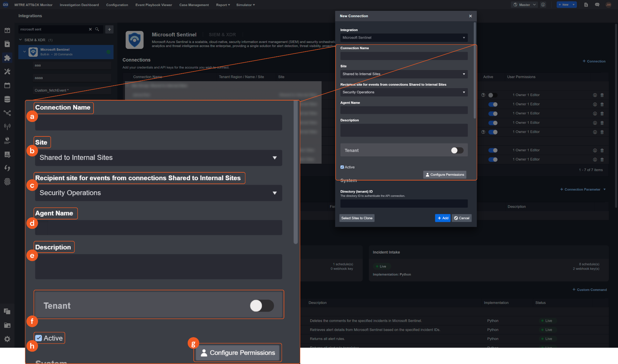Expand the Site dropdown in New Connection
618x364 pixels.
pos(404,74)
